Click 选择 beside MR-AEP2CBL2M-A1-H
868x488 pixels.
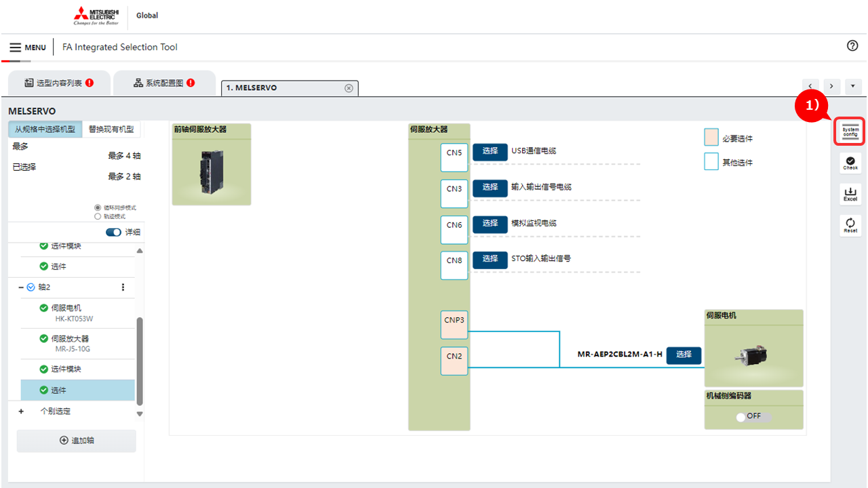click(x=684, y=355)
